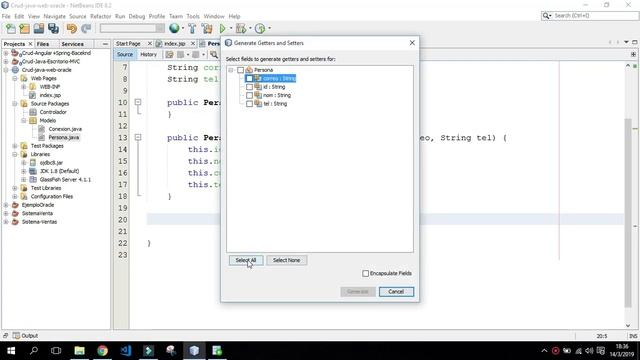The height and width of the screenshot is (360, 640).
Task: Click the Select All button
Action: point(246,260)
